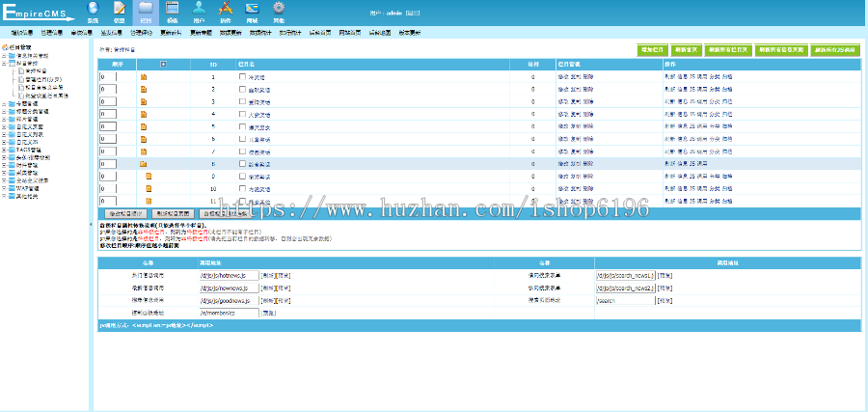Open 管理信息 in the submenu bar
This screenshot has height=412, width=868.
coord(51,33)
